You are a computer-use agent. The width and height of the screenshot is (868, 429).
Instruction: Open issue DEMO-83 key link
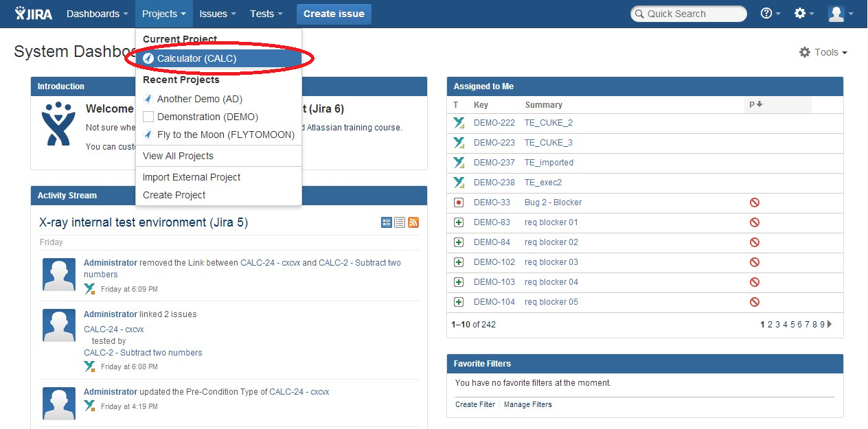(492, 222)
